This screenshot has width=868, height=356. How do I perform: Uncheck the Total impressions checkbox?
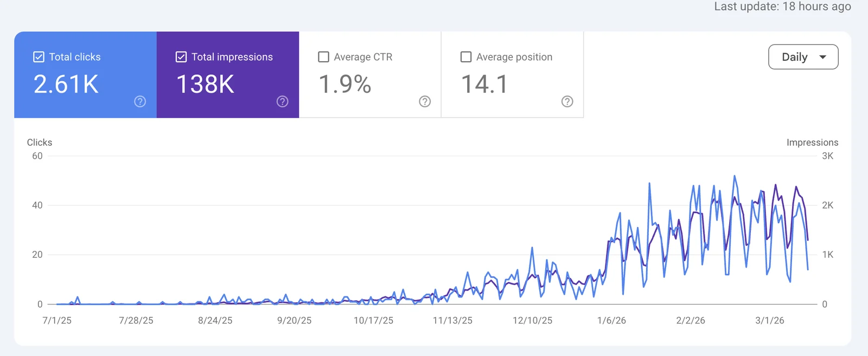181,57
